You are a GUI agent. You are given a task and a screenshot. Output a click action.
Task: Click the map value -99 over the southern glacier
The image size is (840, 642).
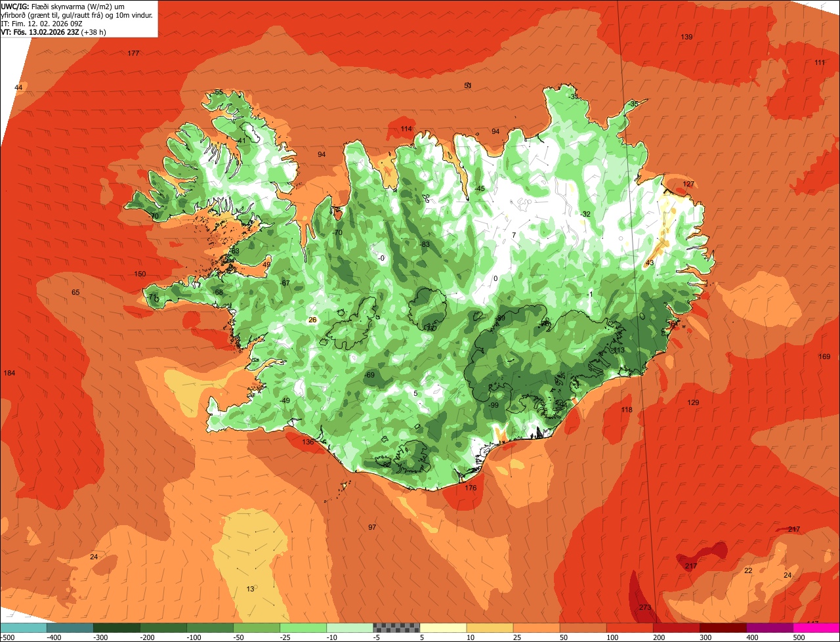click(493, 405)
